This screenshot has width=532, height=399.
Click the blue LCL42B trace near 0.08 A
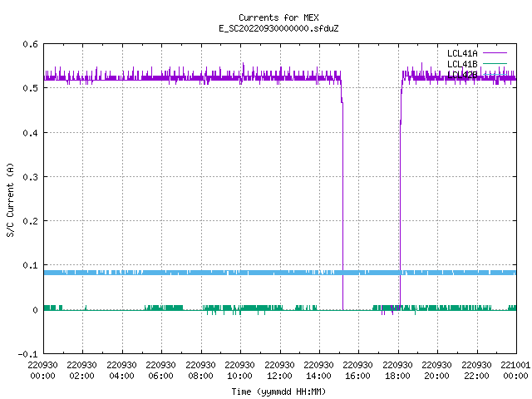[x=280, y=273]
